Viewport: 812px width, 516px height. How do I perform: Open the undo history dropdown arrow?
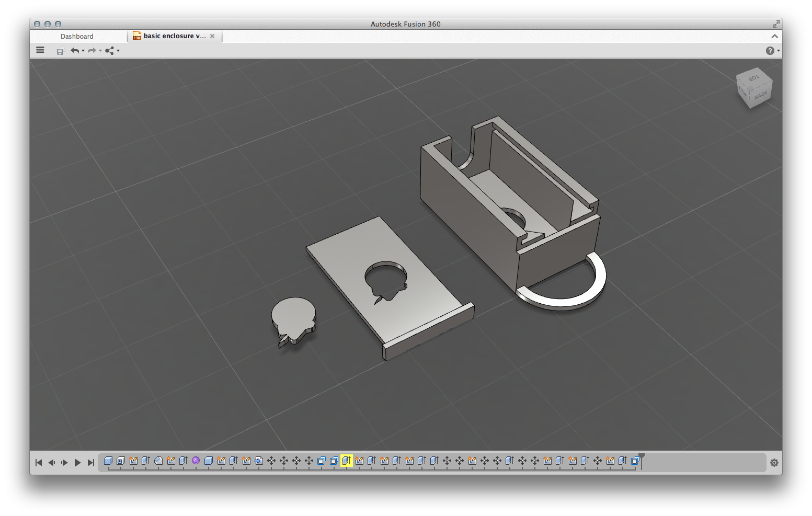(x=83, y=51)
